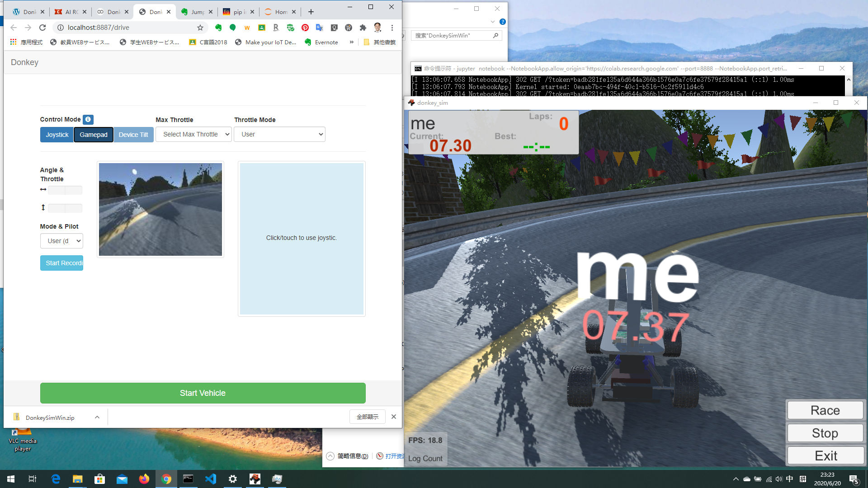
Task: Click Stop button in donkey_sim
Action: [x=825, y=433]
